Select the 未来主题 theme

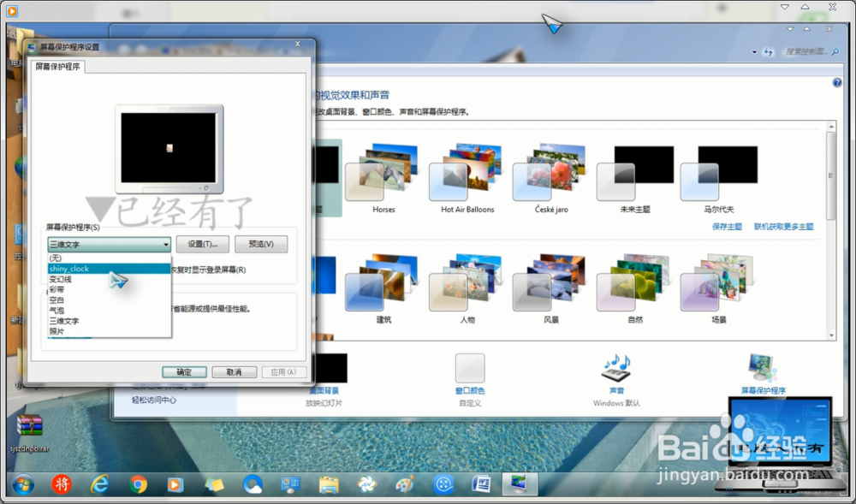click(x=635, y=178)
